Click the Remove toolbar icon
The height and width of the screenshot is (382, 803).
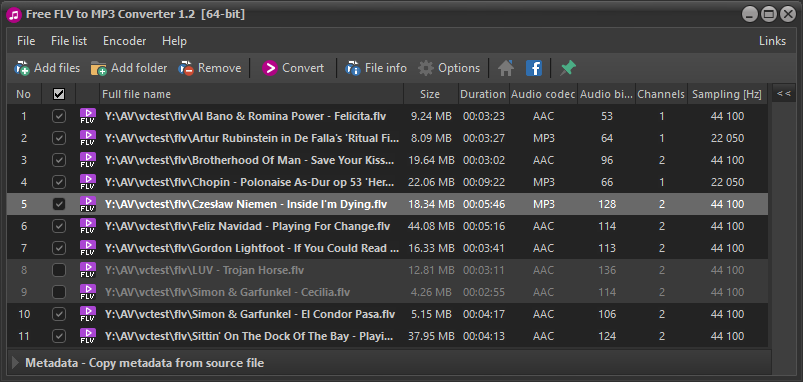(186, 68)
